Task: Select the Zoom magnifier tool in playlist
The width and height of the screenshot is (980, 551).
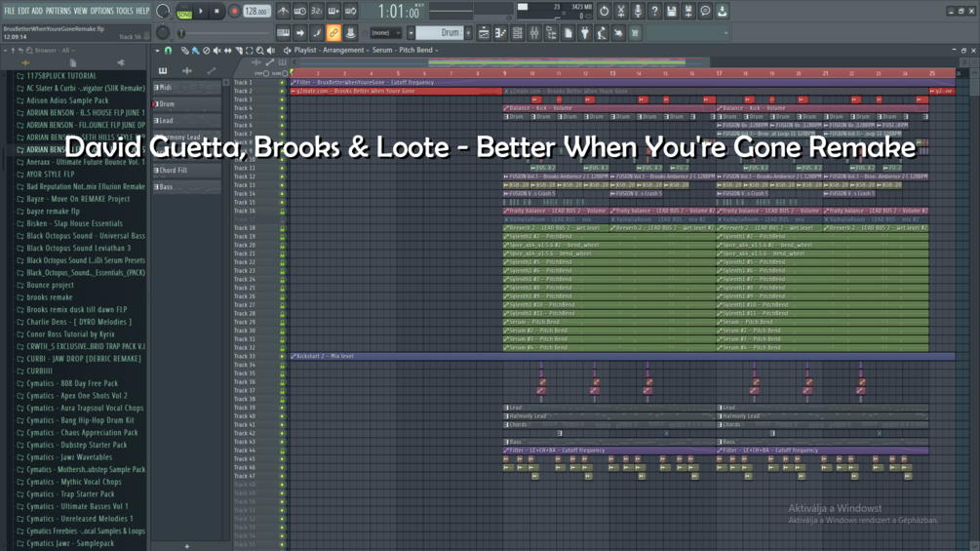Action: pyautogui.click(x=260, y=51)
